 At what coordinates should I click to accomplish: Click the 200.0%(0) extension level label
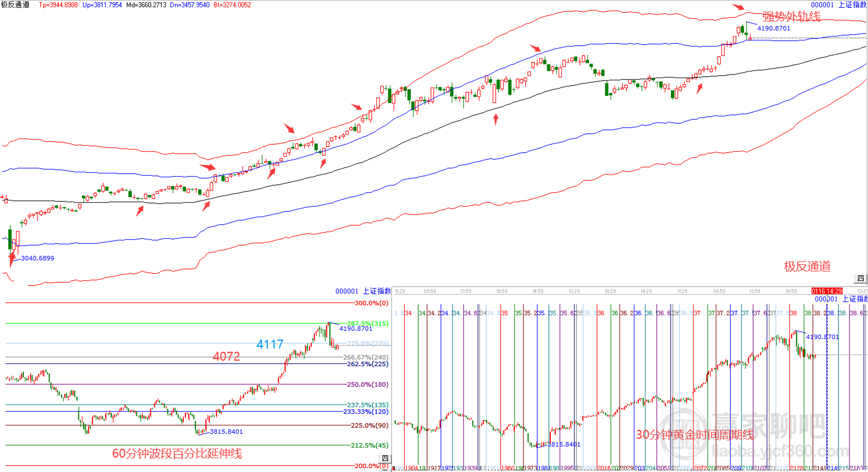click(x=371, y=466)
